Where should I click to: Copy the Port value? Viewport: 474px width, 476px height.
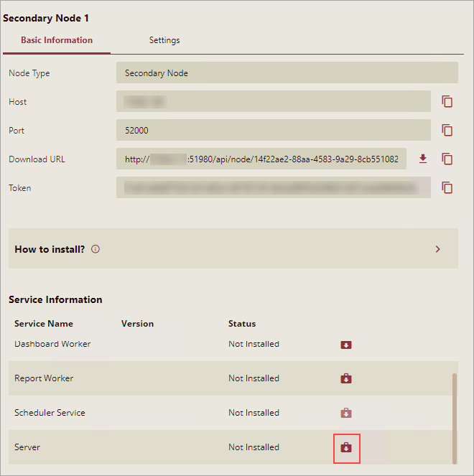[447, 130]
